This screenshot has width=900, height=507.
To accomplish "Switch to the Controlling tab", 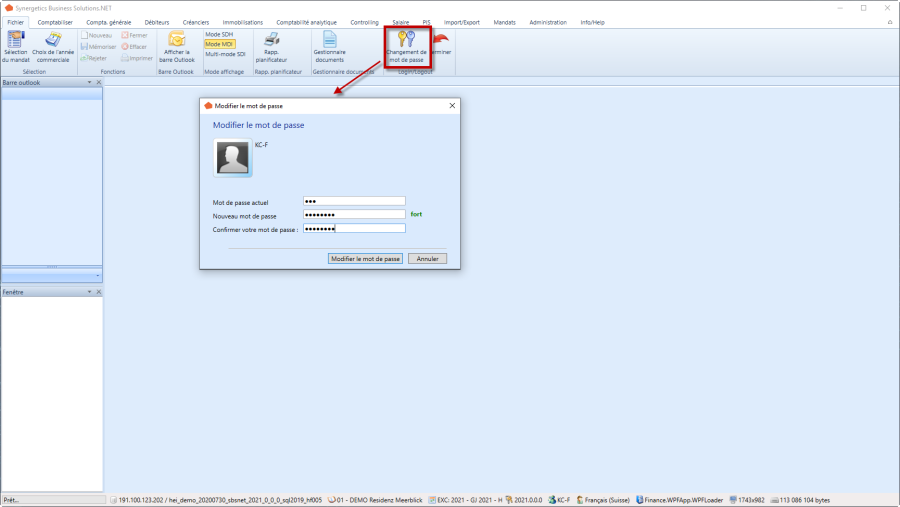I will point(364,22).
